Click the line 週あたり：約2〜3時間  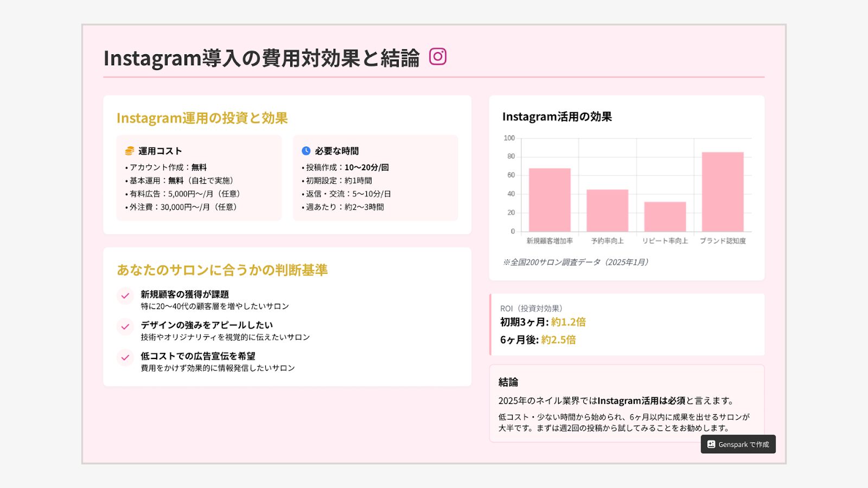click(343, 207)
